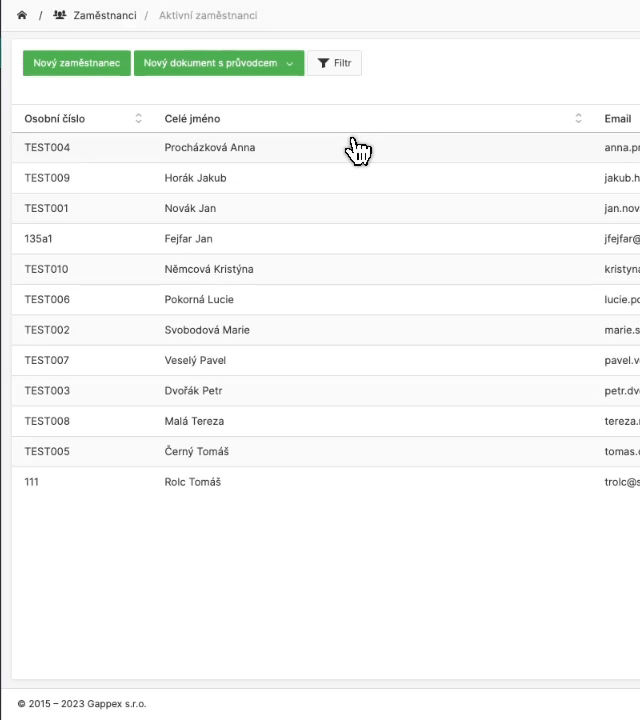Image resolution: width=640 pixels, height=720 pixels.
Task: Click personal number TEST002
Action: click(x=47, y=330)
